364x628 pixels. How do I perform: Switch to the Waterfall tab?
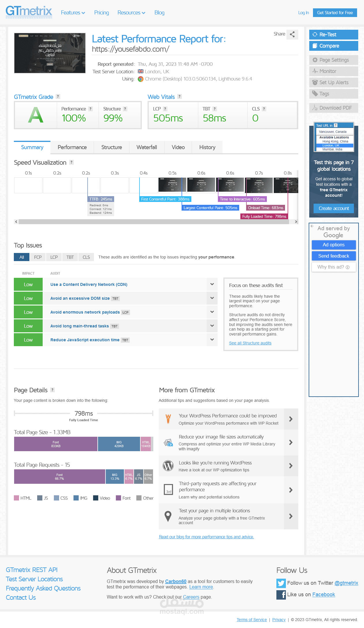click(x=147, y=147)
